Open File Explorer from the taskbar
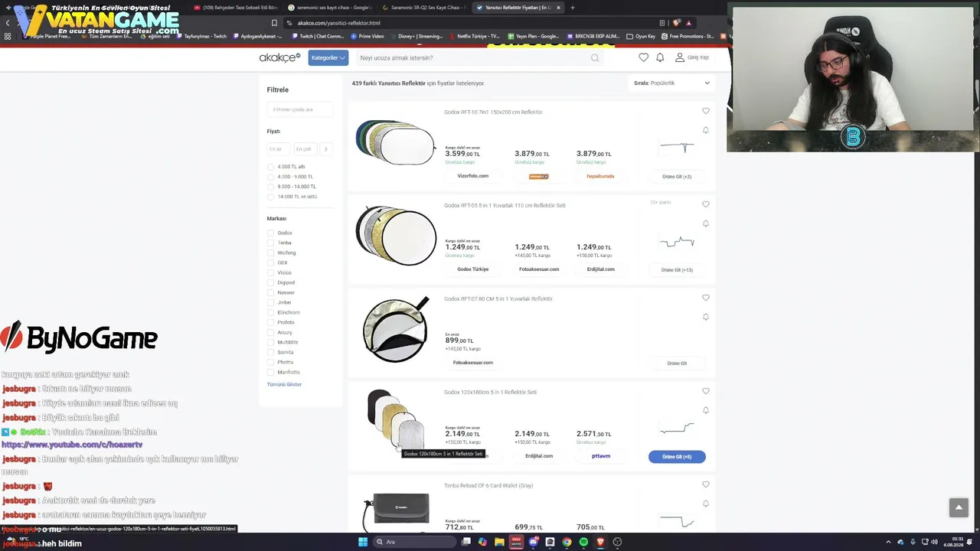 click(x=499, y=542)
